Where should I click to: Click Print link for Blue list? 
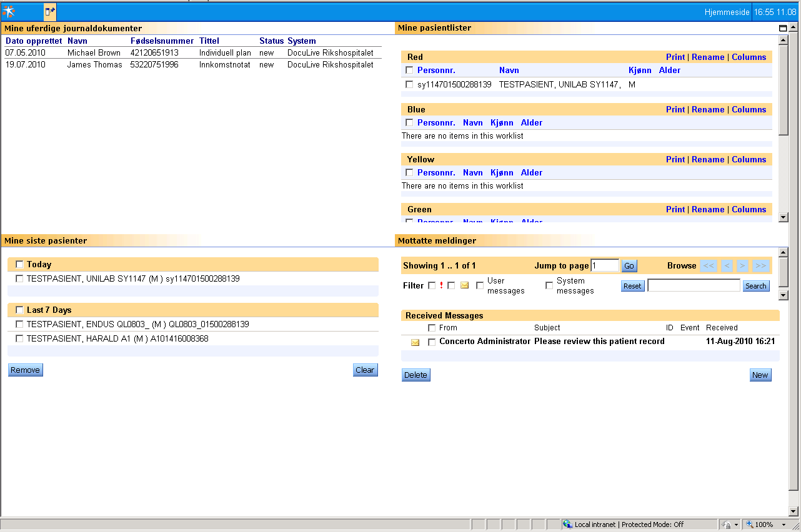(x=675, y=109)
